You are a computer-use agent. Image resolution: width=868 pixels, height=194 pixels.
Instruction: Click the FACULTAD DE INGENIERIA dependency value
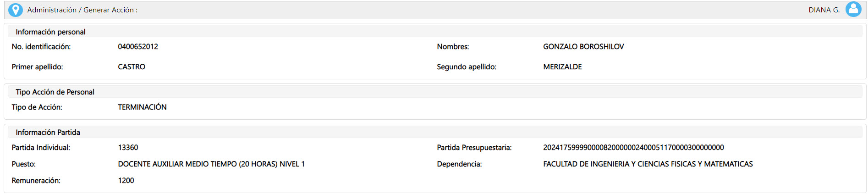pyautogui.click(x=648, y=164)
